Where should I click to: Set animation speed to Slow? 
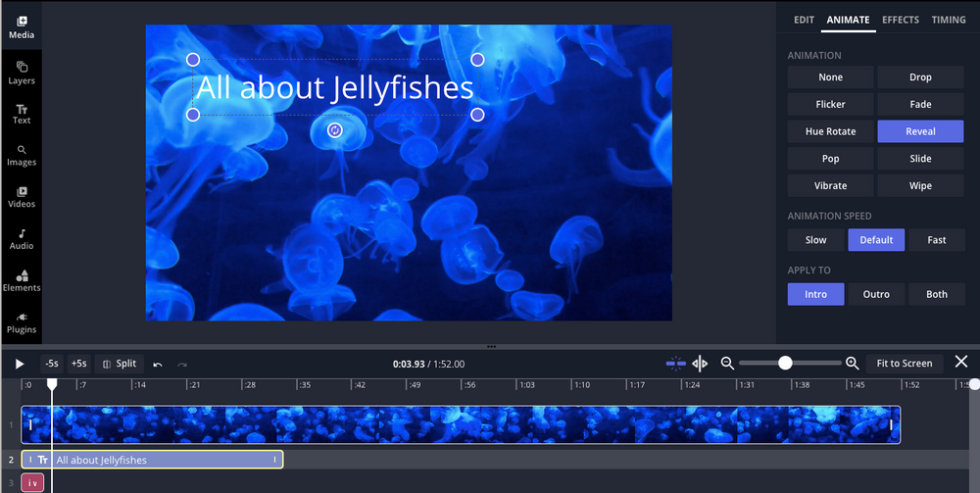coord(815,240)
